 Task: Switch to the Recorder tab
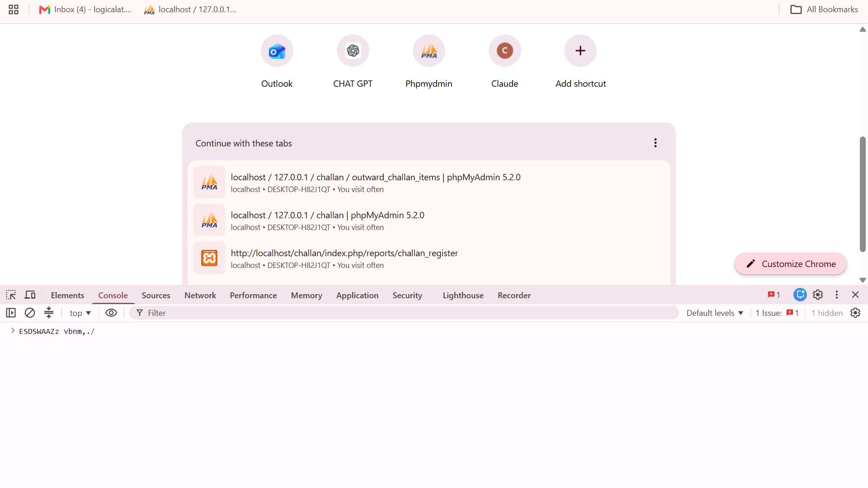(x=514, y=296)
